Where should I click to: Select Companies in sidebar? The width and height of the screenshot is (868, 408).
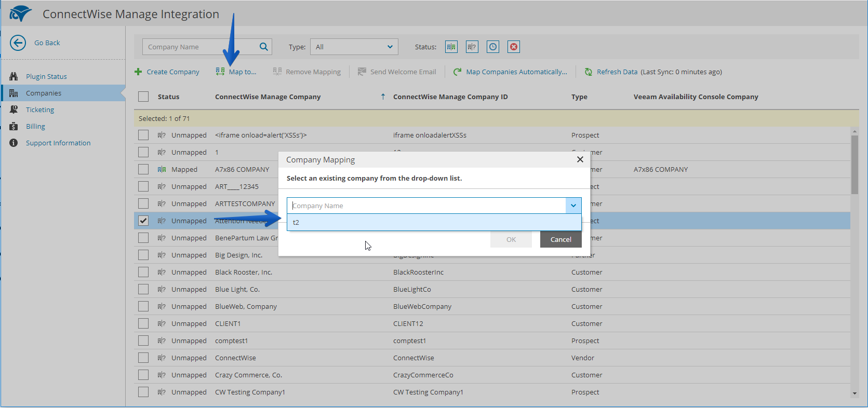(44, 93)
